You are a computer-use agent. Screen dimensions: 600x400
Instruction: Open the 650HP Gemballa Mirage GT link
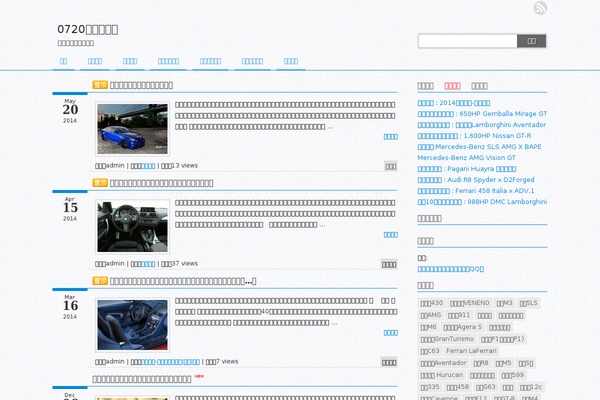pyautogui.click(x=482, y=114)
